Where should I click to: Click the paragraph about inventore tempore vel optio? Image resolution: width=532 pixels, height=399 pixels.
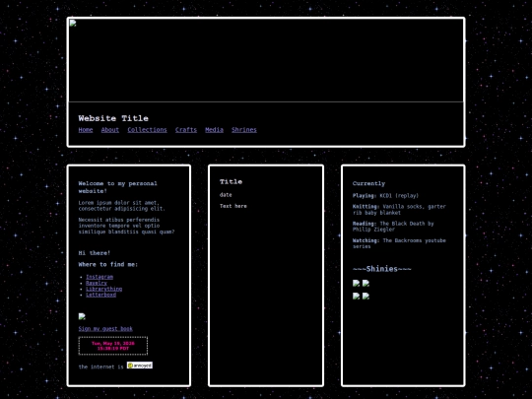coord(126,226)
